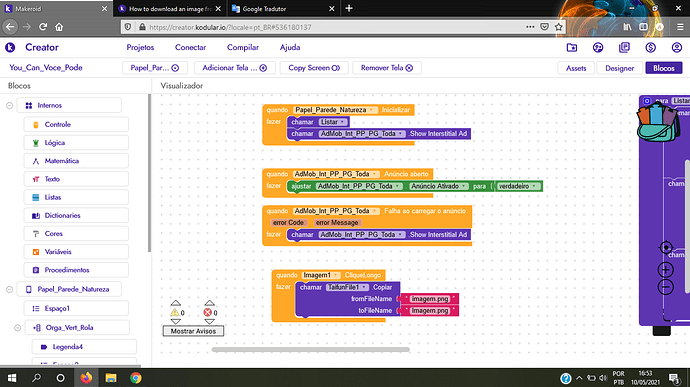Image resolution: width=690 pixels, height=387 pixels.
Task: Collapse the Internos tree section
Action: click(x=9, y=106)
